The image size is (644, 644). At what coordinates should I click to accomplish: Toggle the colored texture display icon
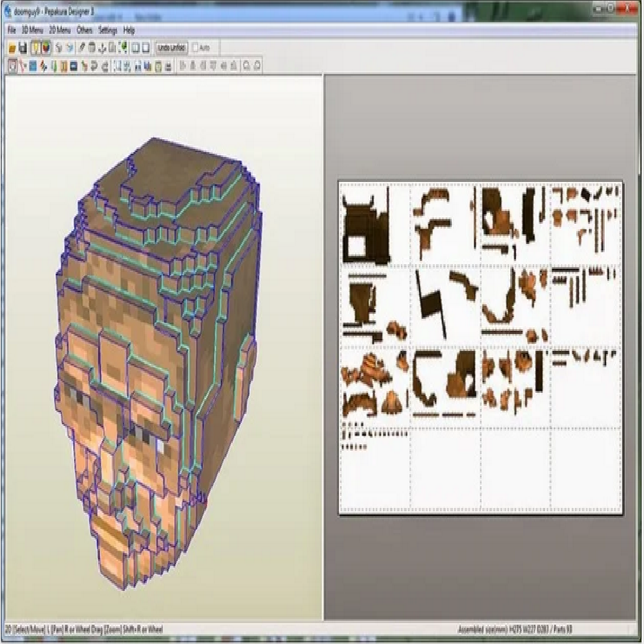(x=46, y=48)
